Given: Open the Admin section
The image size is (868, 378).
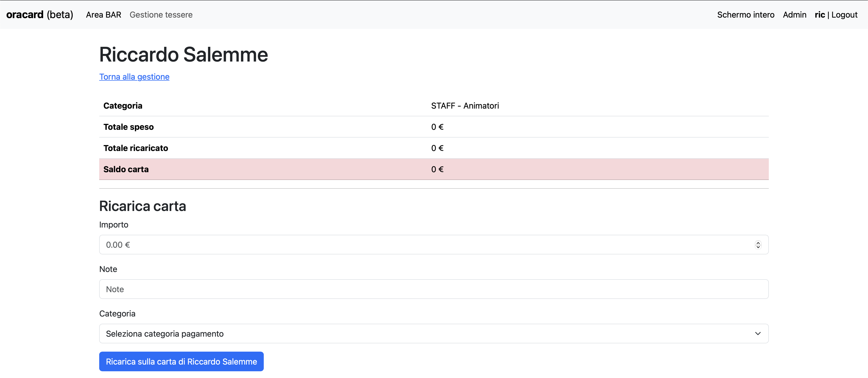Looking at the screenshot, I should click(x=795, y=15).
